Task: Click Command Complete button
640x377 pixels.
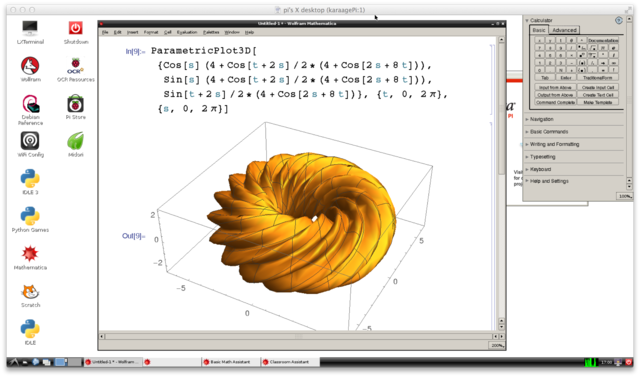Action: 555,102
